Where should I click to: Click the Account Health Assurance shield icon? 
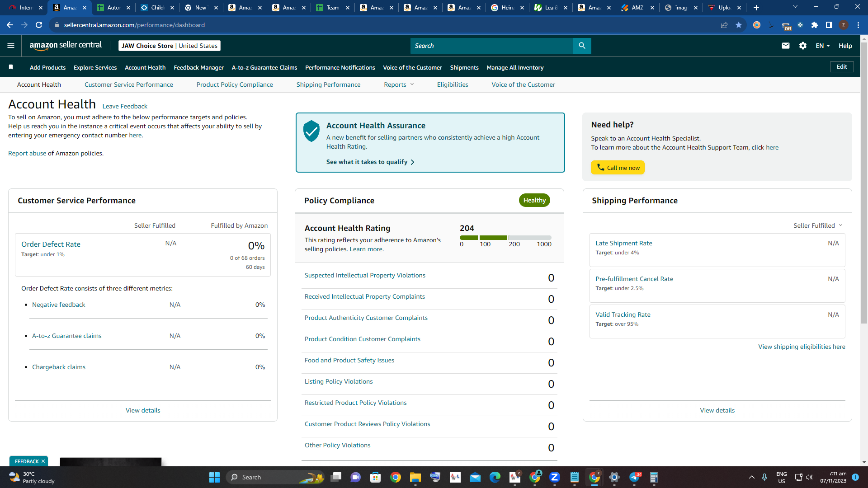(311, 131)
